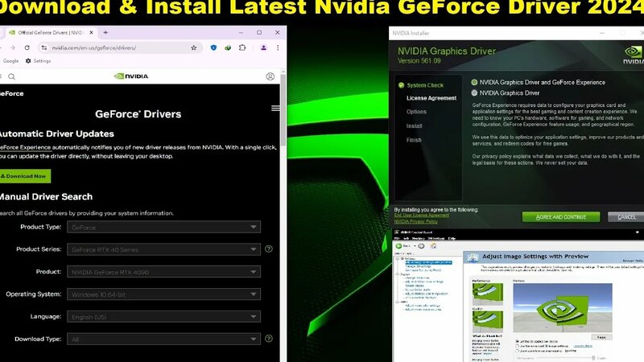Open Help menu in NVIDIA Control Panel
Viewport: 644px width, 362px height.
pyautogui.click(x=452, y=238)
